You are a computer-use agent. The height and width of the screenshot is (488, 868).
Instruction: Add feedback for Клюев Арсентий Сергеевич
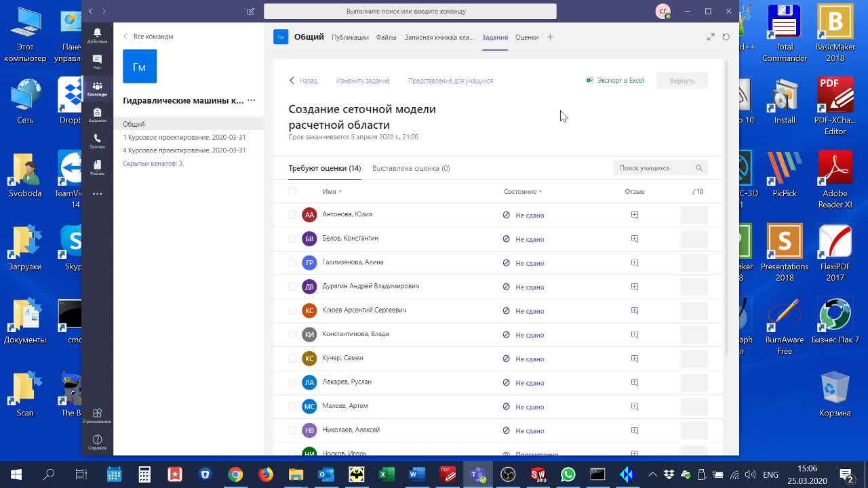(635, 310)
